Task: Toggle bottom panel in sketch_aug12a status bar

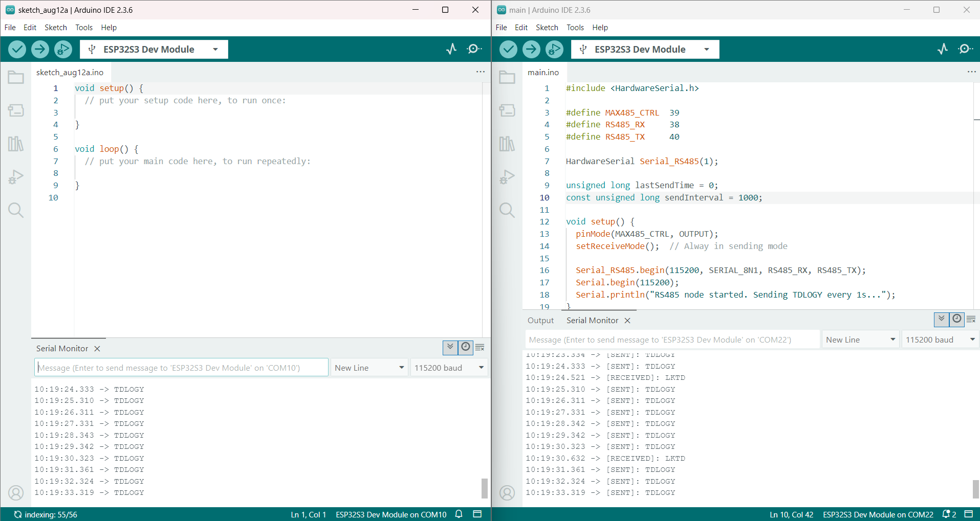Action: tap(477, 514)
